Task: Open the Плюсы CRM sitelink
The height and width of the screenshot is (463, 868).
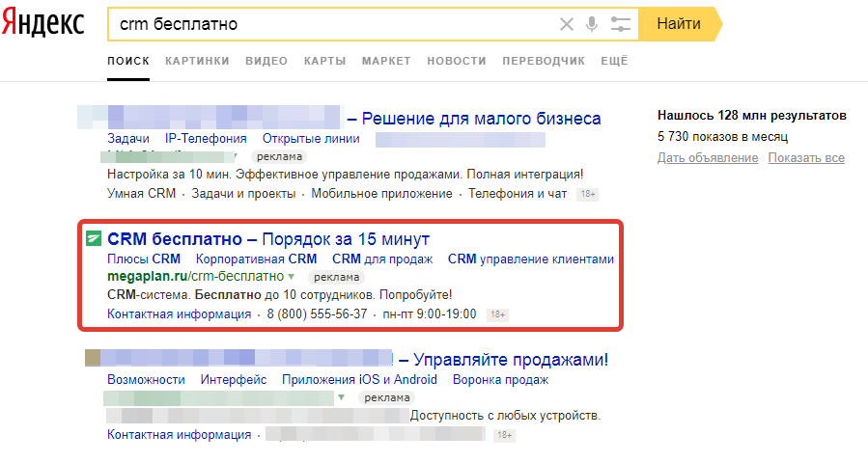Action: click(x=143, y=259)
